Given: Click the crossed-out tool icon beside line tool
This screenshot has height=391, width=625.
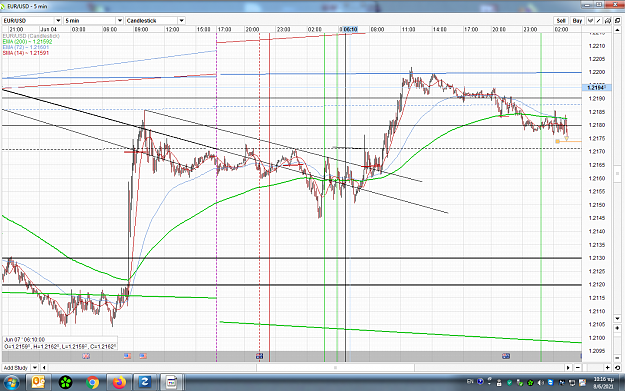Looking at the screenshot, I should tap(608, 21).
